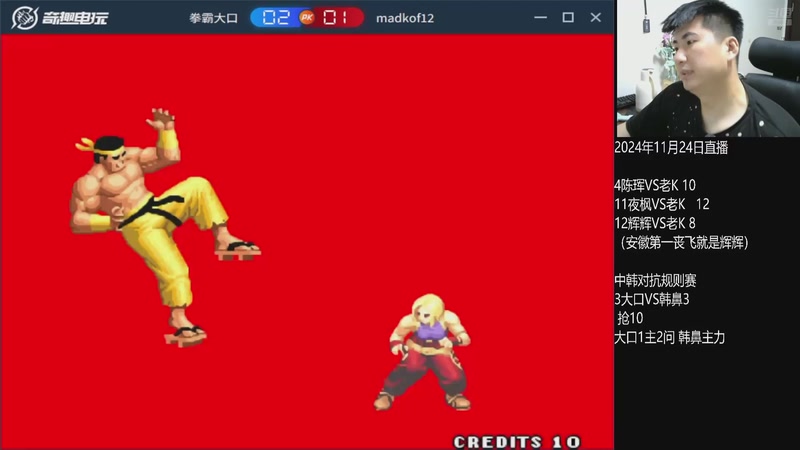Click the red score 01

click(336, 18)
